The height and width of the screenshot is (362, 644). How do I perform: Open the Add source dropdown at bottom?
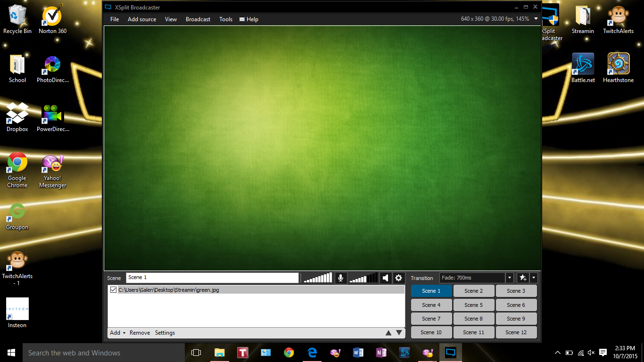click(117, 332)
